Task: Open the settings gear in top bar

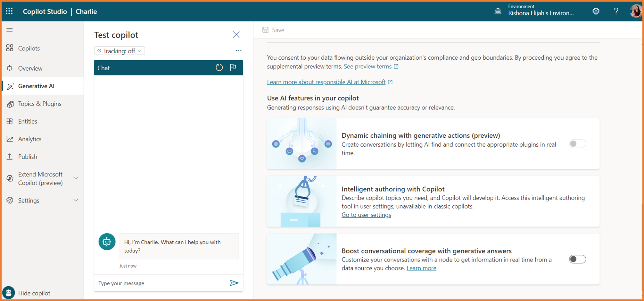Action: click(x=596, y=11)
